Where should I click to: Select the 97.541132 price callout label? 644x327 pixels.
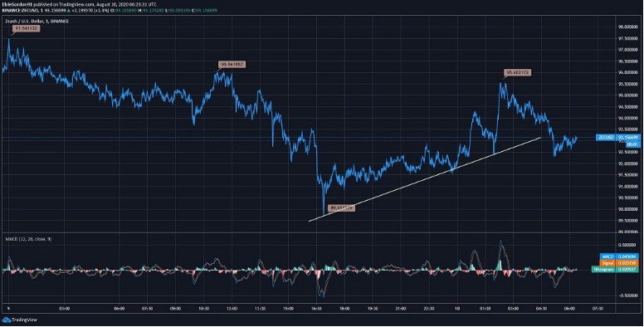click(x=27, y=28)
